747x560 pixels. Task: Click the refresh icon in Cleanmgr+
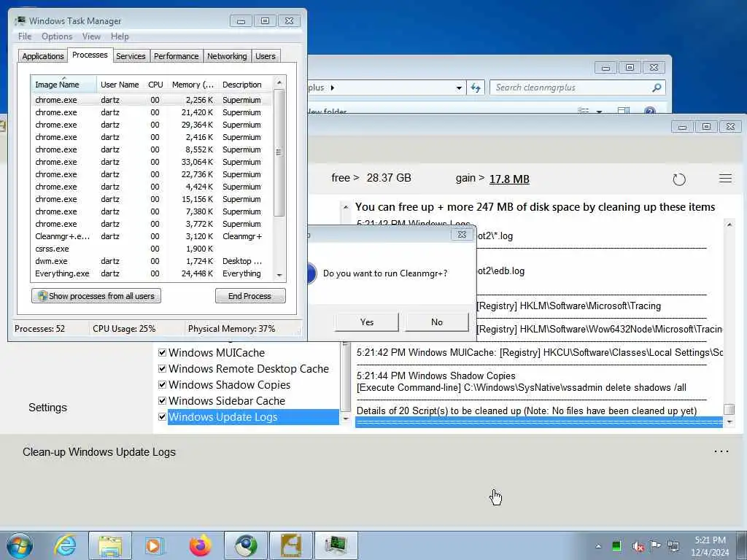coord(679,179)
